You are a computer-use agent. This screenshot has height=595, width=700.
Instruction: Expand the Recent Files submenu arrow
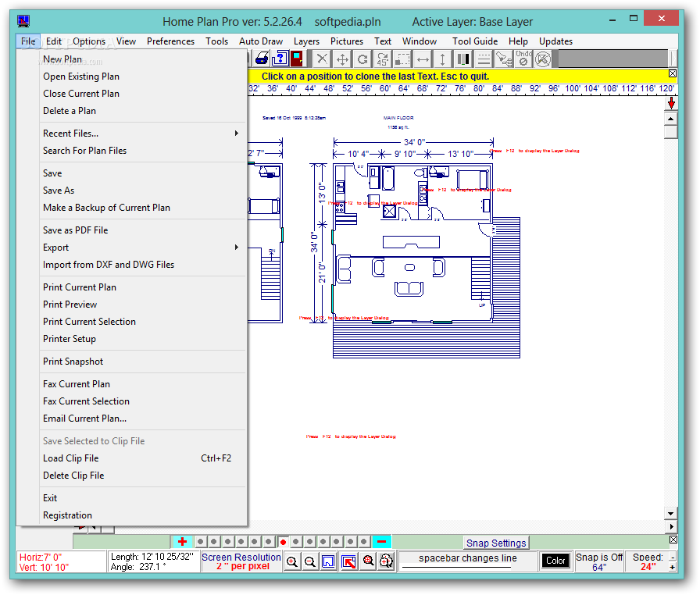click(x=237, y=134)
